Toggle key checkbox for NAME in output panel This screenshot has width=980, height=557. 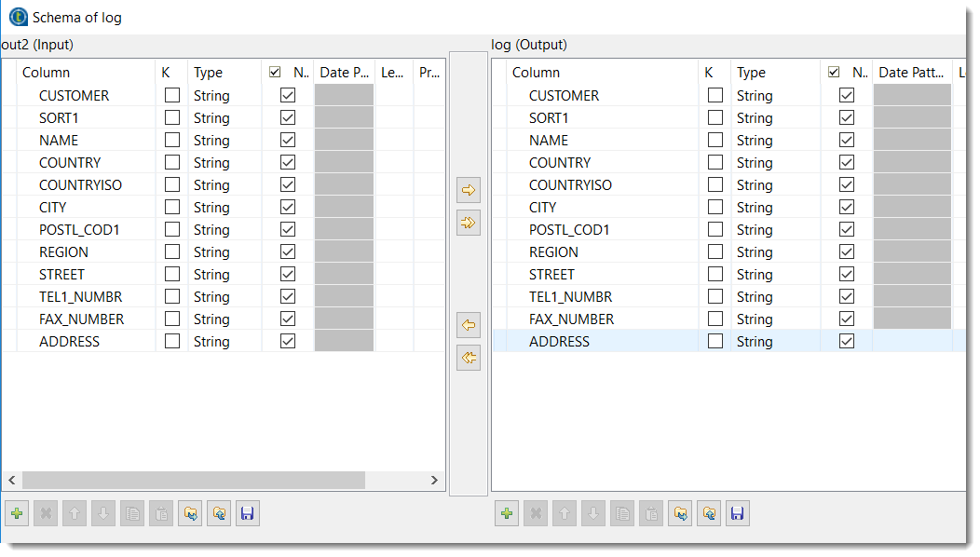click(715, 140)
